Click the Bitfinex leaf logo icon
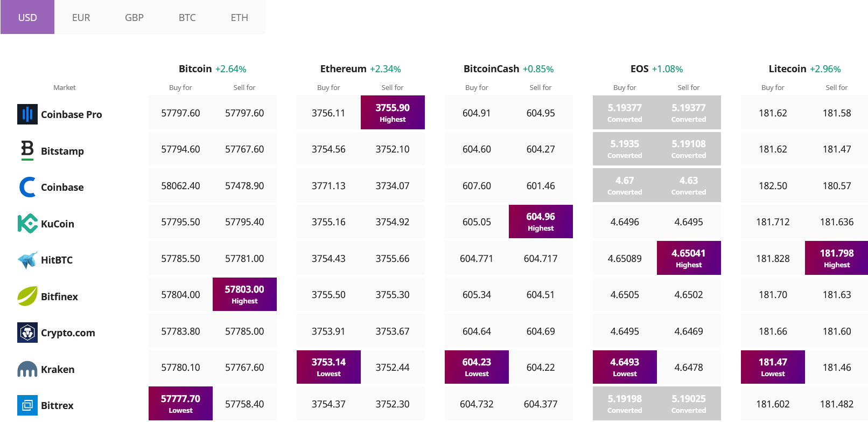Viewport: 868px width, 422px height. point(27,296)
